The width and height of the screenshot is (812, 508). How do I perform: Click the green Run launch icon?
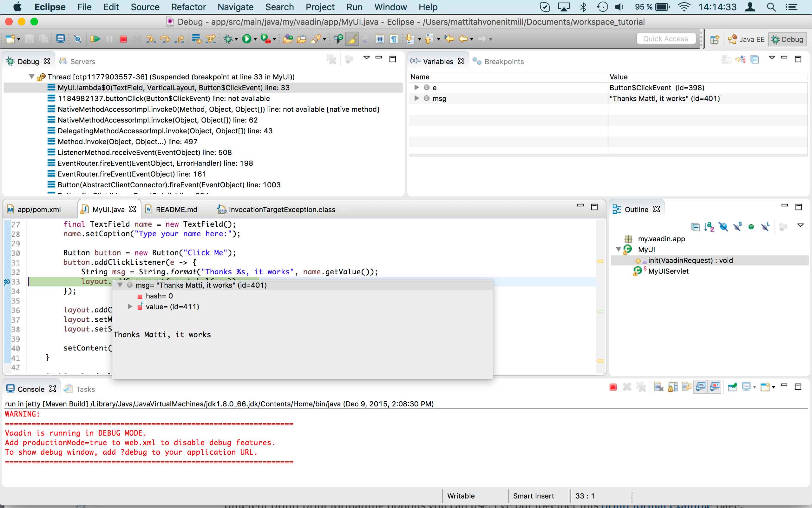click(247, 39)
